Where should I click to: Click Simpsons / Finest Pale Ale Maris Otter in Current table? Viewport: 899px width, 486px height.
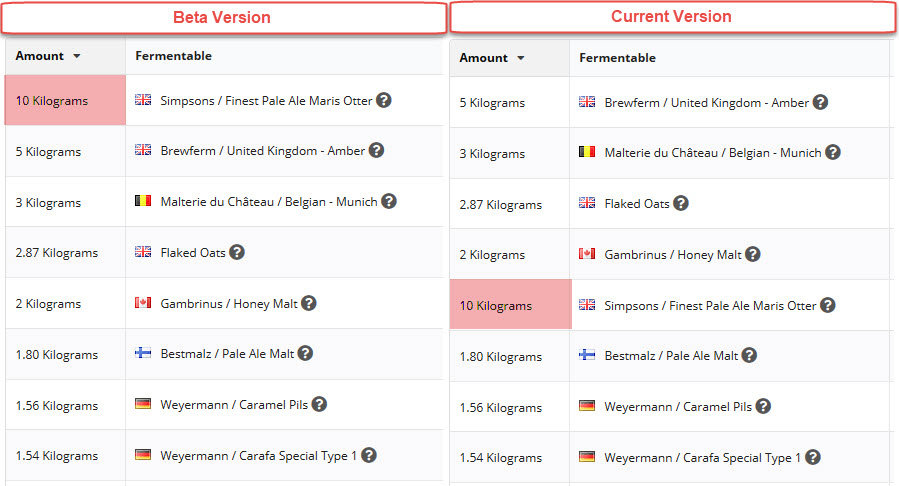tap(710, 305)
